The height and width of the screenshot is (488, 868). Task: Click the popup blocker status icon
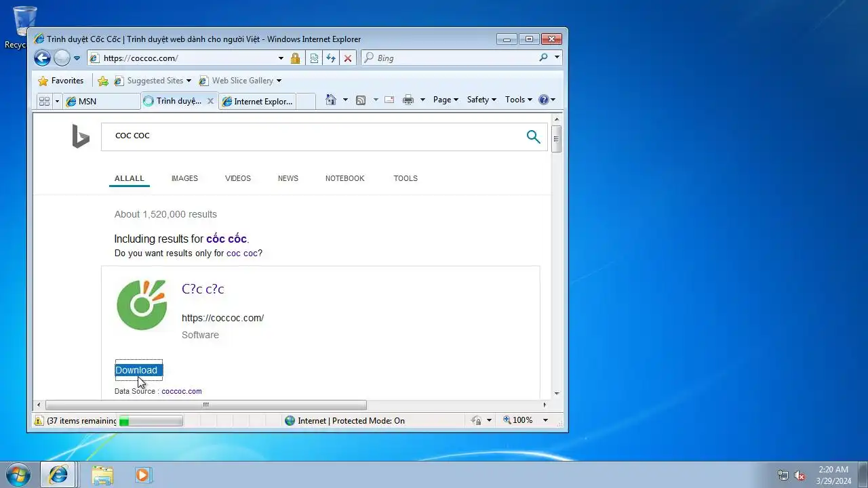476,421
